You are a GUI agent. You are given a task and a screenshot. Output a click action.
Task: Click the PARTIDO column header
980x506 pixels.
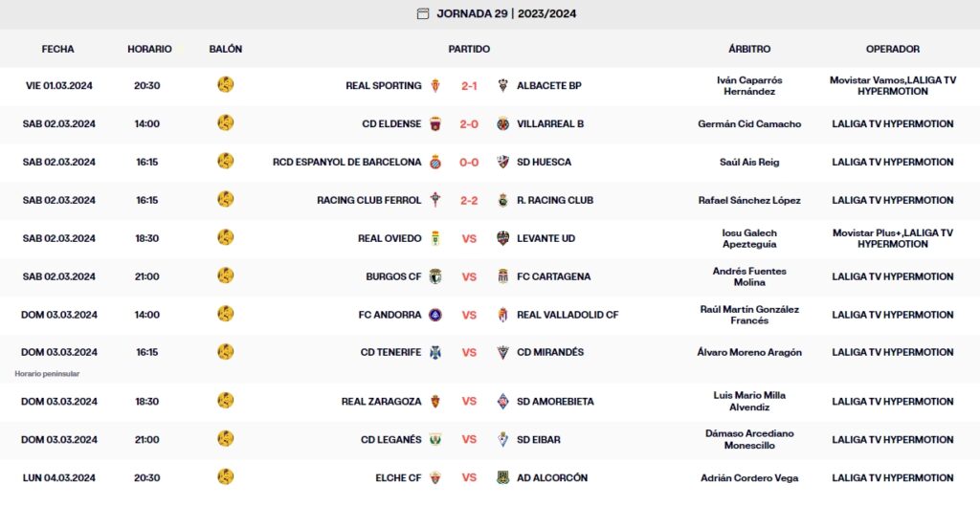pos(469,49)
